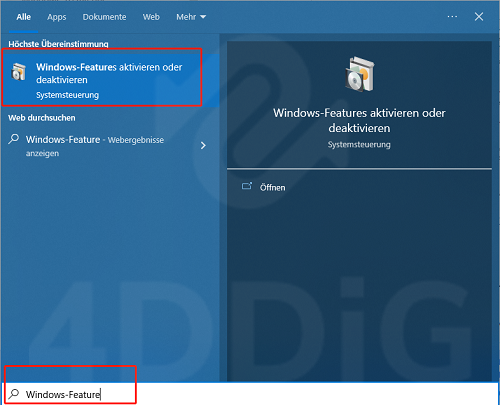Close the search panel with X

(x=479, y=17)
